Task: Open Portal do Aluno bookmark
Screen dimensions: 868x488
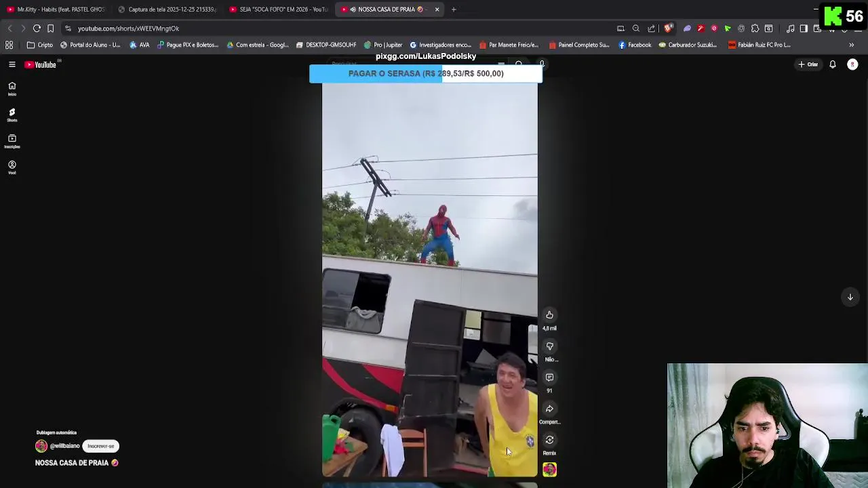Action: click(90, 45)
